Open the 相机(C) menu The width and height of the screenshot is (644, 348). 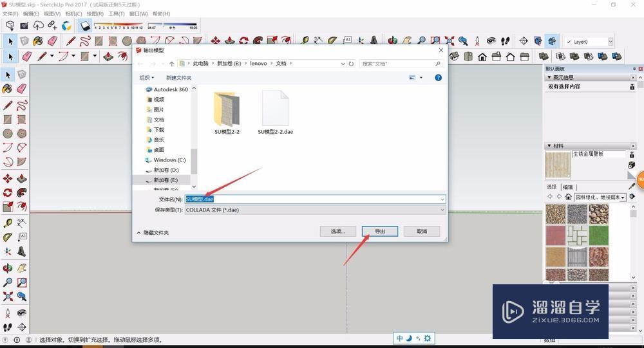[73, 14]
